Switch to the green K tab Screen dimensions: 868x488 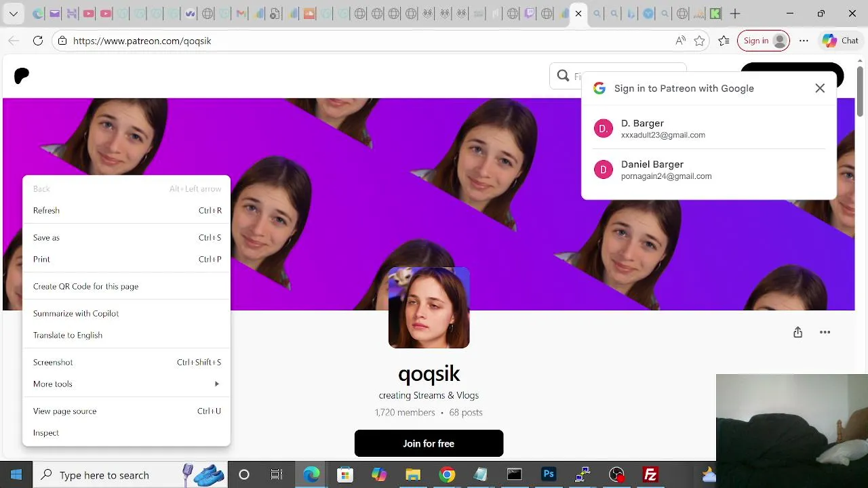tap(715, 14)
